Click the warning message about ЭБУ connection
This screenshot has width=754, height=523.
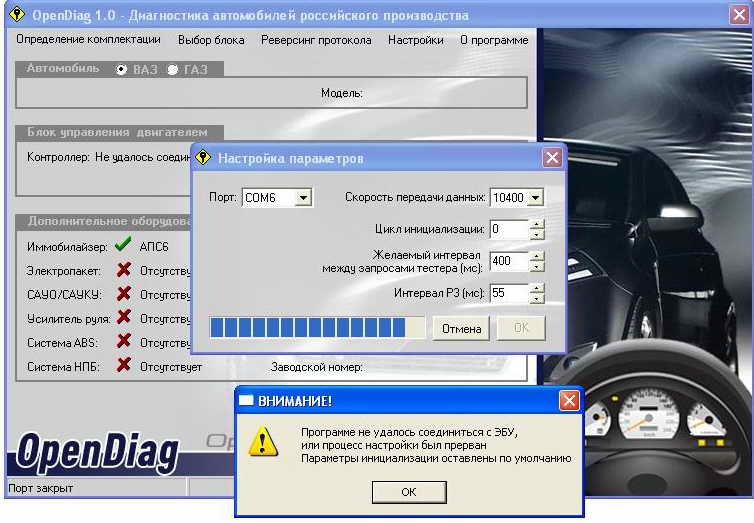[436, 446]
